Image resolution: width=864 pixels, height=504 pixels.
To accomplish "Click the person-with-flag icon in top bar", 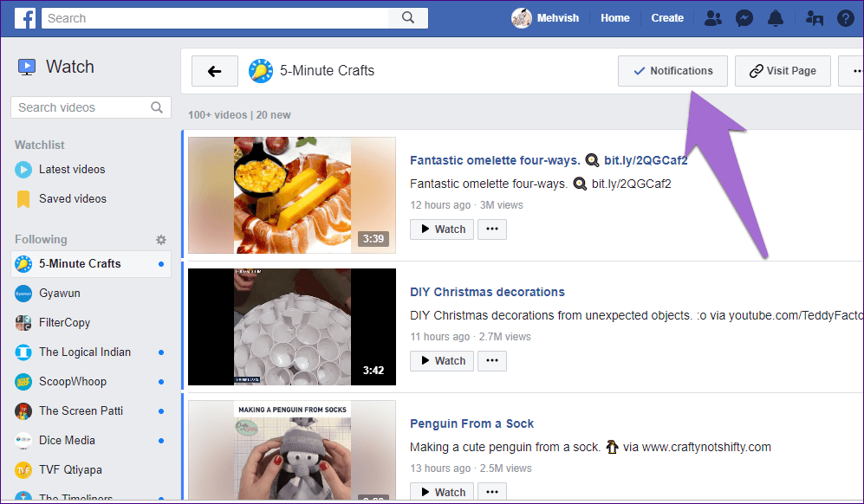I will [x=815, y=18].
